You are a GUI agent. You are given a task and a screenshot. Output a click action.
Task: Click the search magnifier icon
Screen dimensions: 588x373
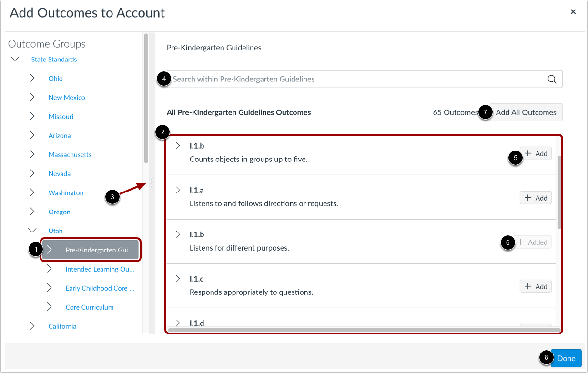tap(552, 79)
